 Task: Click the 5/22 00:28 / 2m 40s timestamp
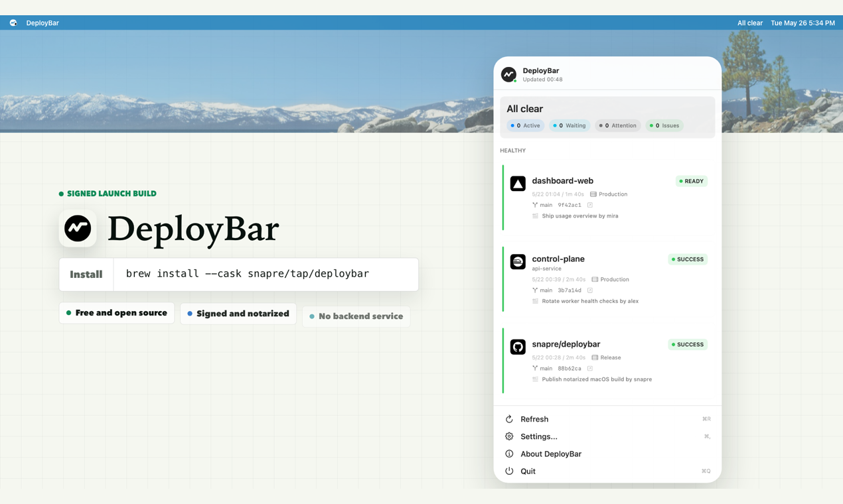[x=558, y=357]
